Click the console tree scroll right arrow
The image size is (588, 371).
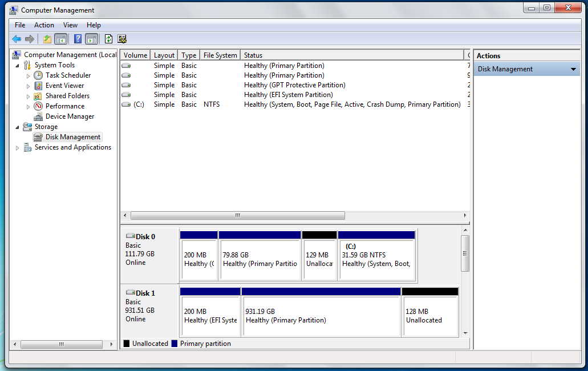click(x=111, y=344)
